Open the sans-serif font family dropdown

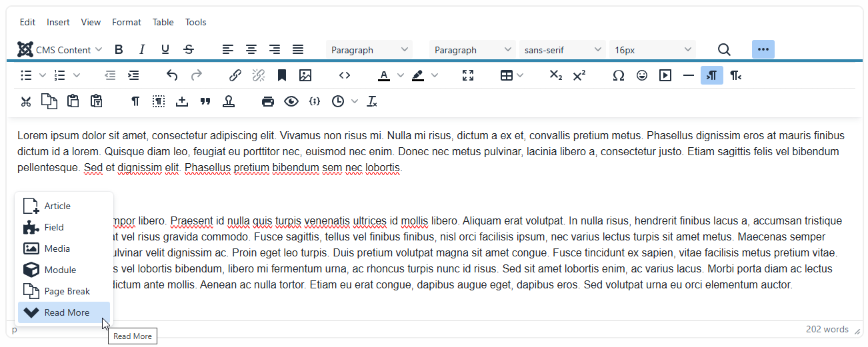562,49
